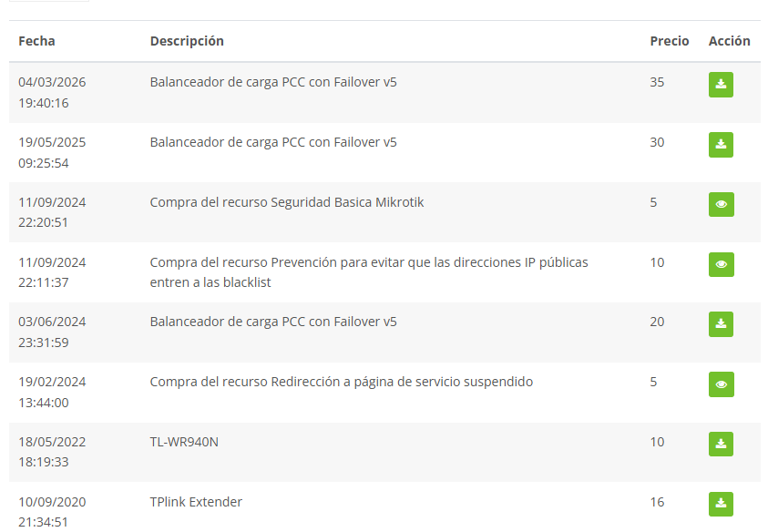Click the price 35 in first row

point(657,82)
